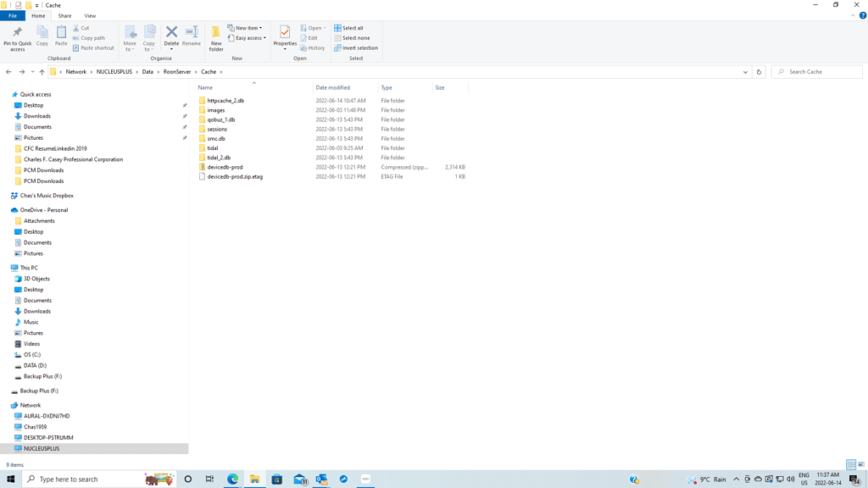Switch to the Share ribbon tab
This screenshot has height=488, width=868.
(64, 15)
